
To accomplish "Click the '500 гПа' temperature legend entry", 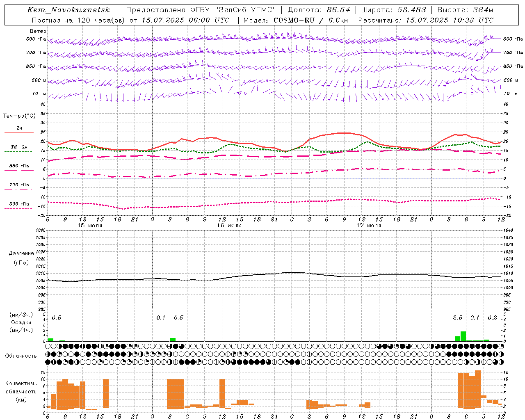I will coord(19,204).
